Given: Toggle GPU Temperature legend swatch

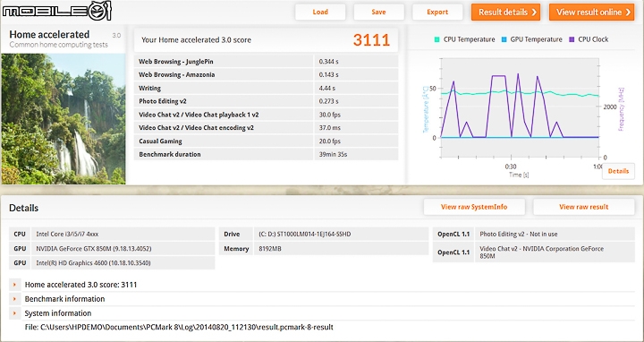Looking at the screenshot, I should click(x=504, y=39).
